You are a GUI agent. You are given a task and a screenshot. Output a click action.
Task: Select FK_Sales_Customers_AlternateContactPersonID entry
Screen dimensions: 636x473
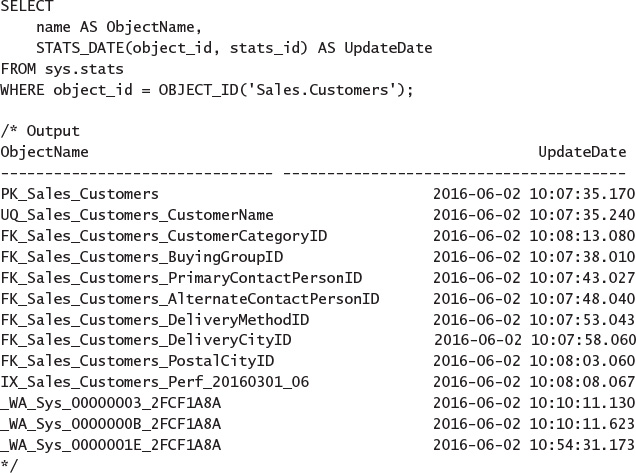pos(190,299)
